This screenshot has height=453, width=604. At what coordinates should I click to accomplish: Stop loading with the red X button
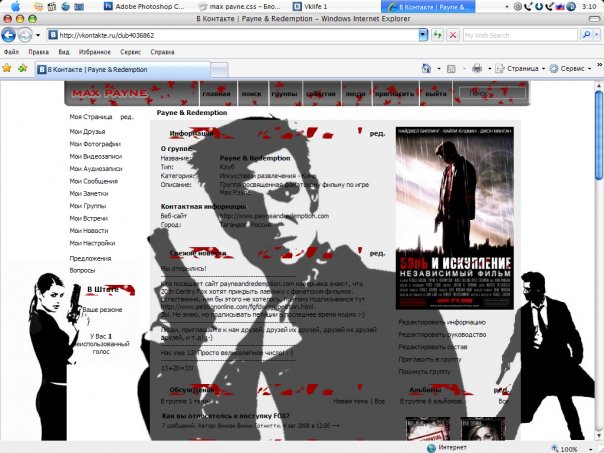pos(453,35)
